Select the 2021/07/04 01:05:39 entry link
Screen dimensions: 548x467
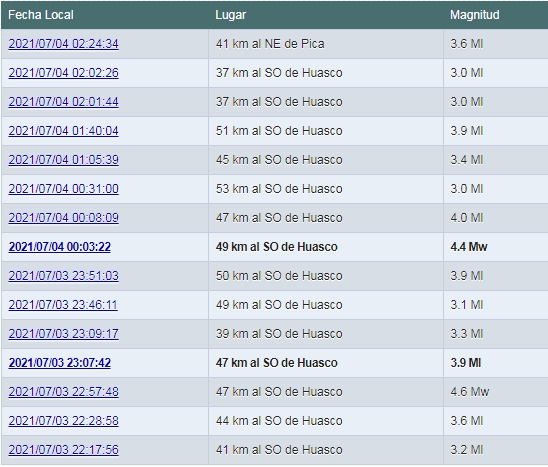(x=63, y=160)
